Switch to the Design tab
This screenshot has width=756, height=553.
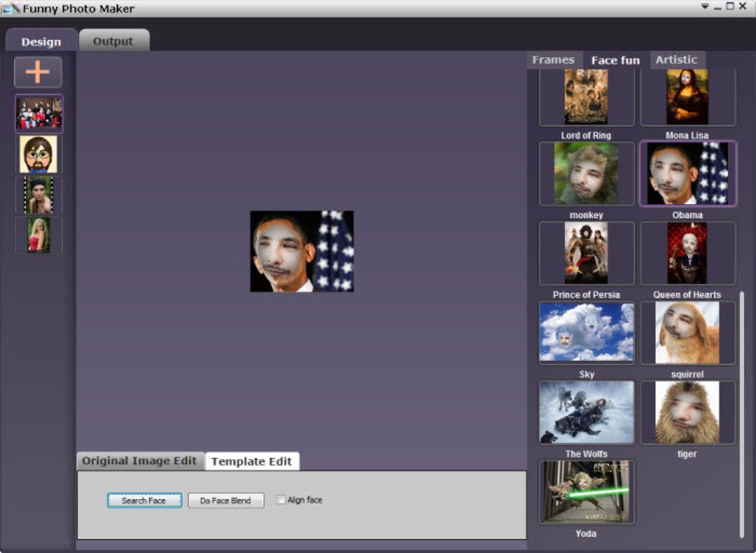coord(41,41)
